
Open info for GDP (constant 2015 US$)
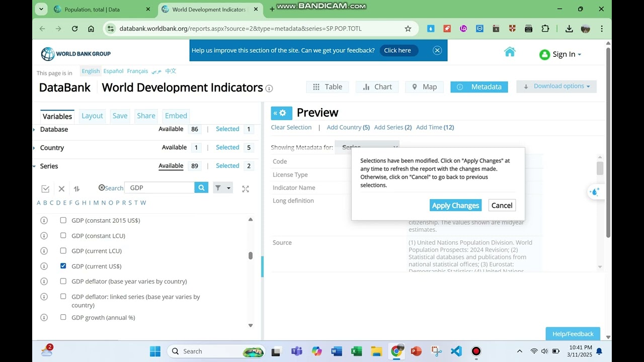click(44, 220)
